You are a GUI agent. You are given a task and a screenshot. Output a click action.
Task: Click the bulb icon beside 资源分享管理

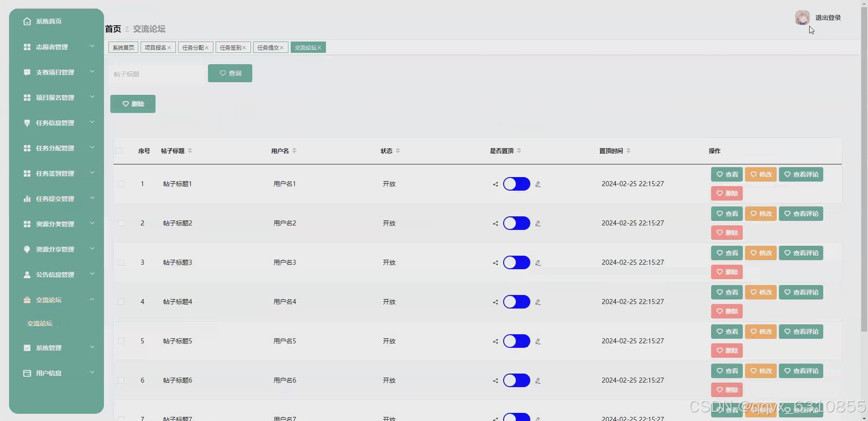point(27,249)
